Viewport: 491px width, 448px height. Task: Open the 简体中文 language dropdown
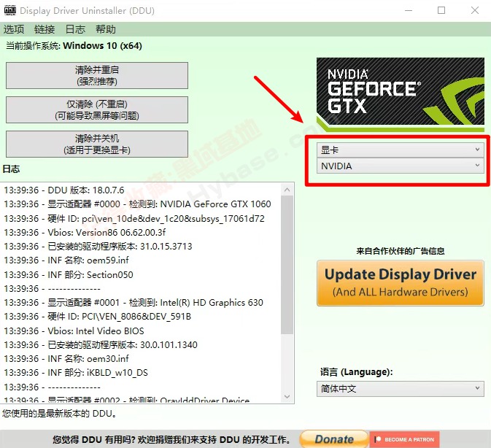[x=401, y=389]
